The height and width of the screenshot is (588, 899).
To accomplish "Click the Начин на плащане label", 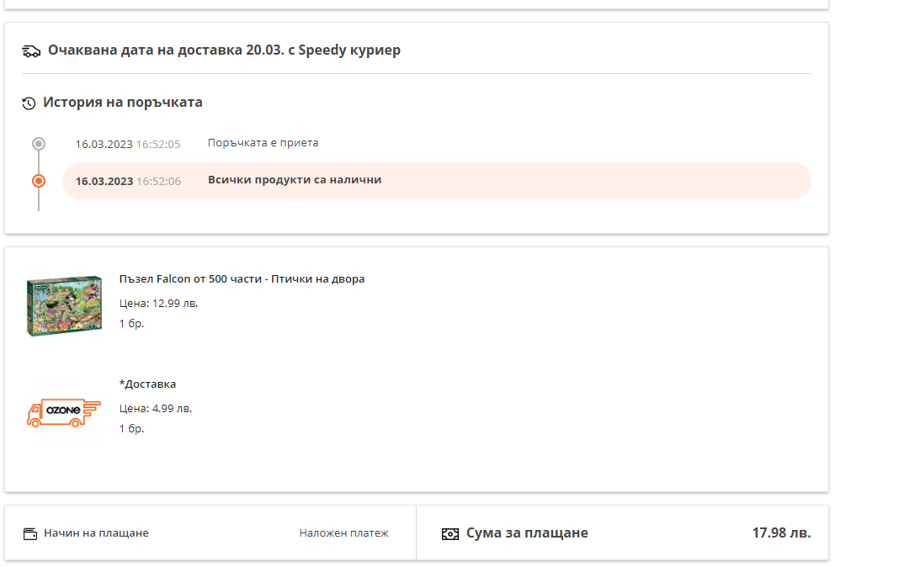I will (x=96, y=533).
